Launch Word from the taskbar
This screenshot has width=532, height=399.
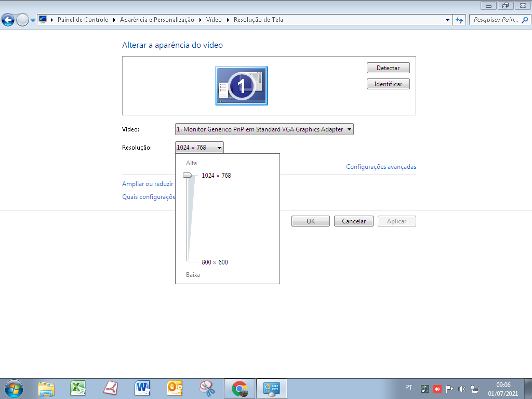click(142, 389)
